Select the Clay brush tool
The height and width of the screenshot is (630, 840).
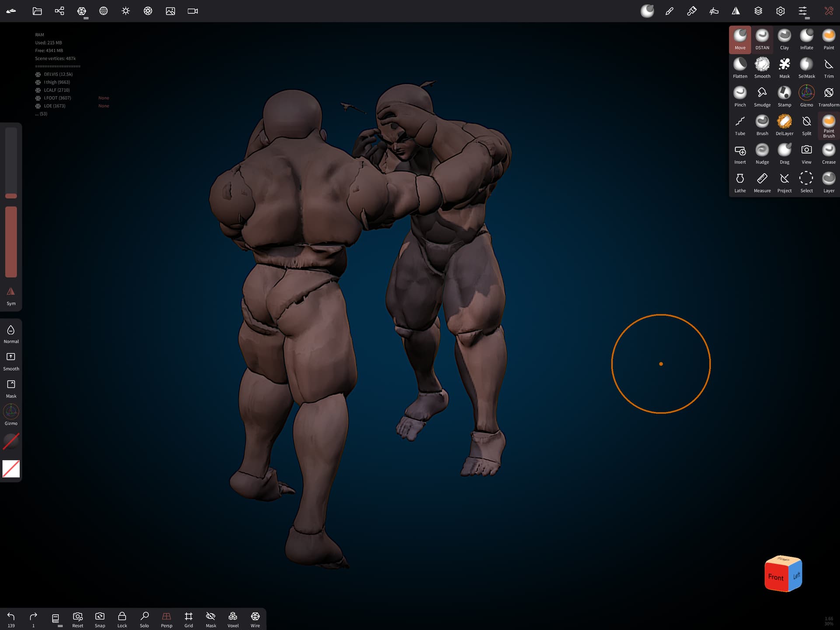784,39
